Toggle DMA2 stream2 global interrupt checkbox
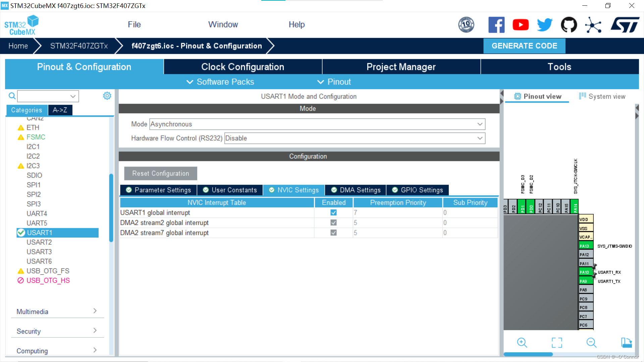Viewport: 644px width, 362px height. [x=333, y=223]
